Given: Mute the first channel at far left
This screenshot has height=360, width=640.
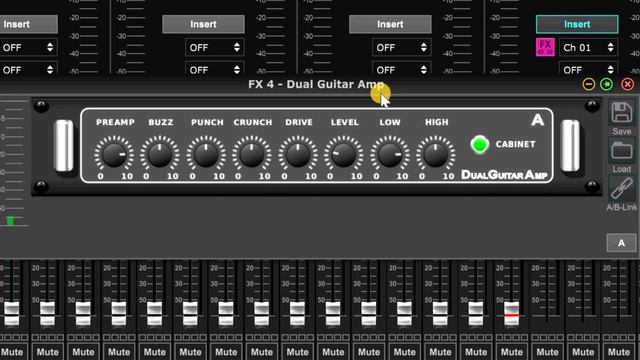Looking at the screenshot, I should coord(12,352).
